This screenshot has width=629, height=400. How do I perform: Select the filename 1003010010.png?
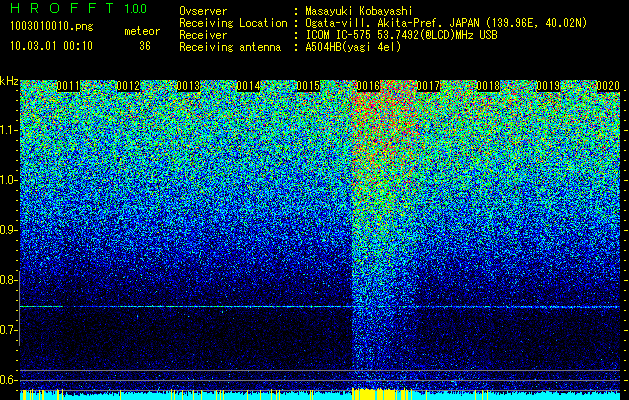[52, 26]
